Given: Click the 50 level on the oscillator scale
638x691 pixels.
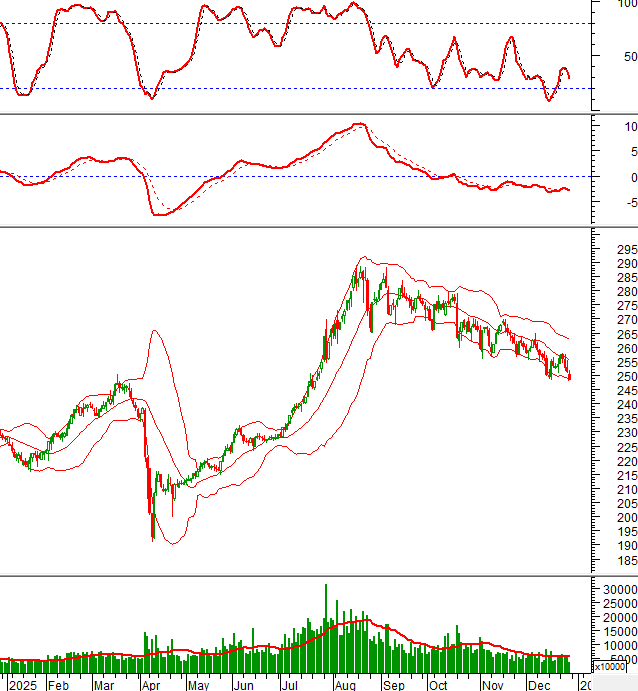Looking at the screenshot, I should tap(628, 56).
